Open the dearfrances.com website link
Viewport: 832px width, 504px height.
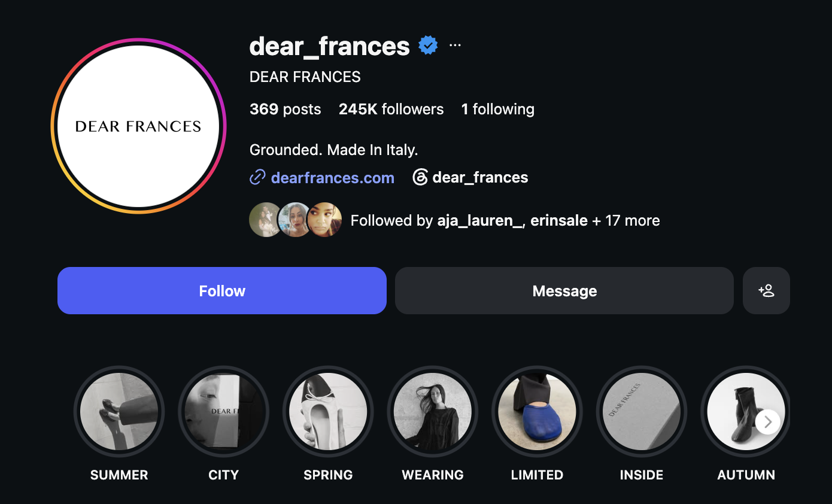tap(332, 178)
